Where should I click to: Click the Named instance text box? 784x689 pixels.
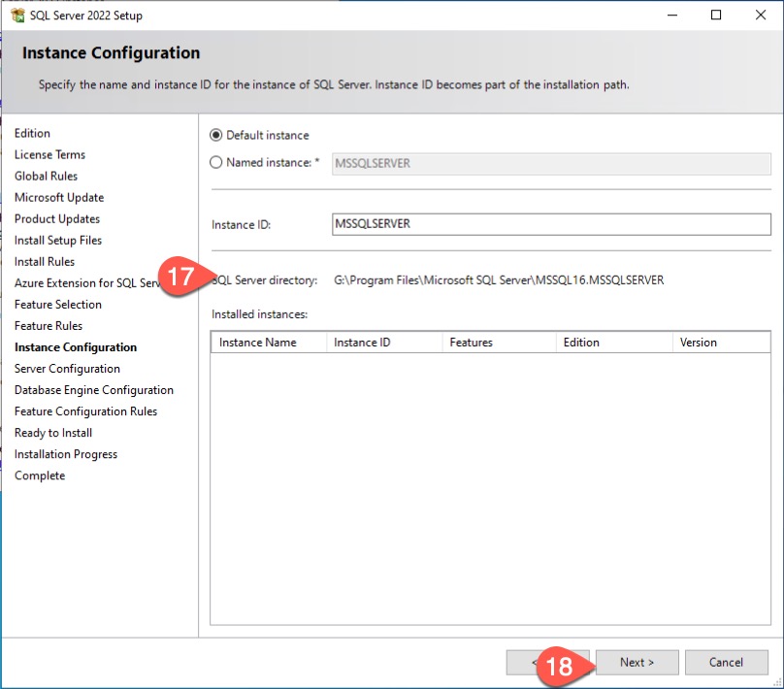(551, 163)
